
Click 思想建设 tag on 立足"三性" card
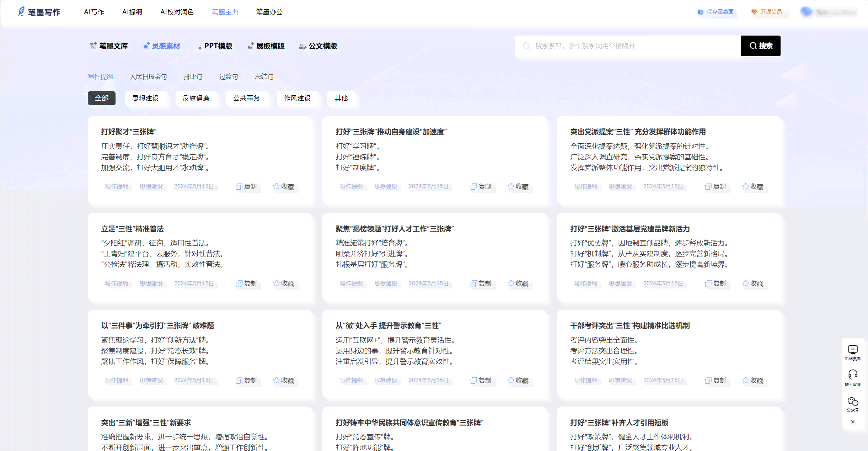[151, 283]
